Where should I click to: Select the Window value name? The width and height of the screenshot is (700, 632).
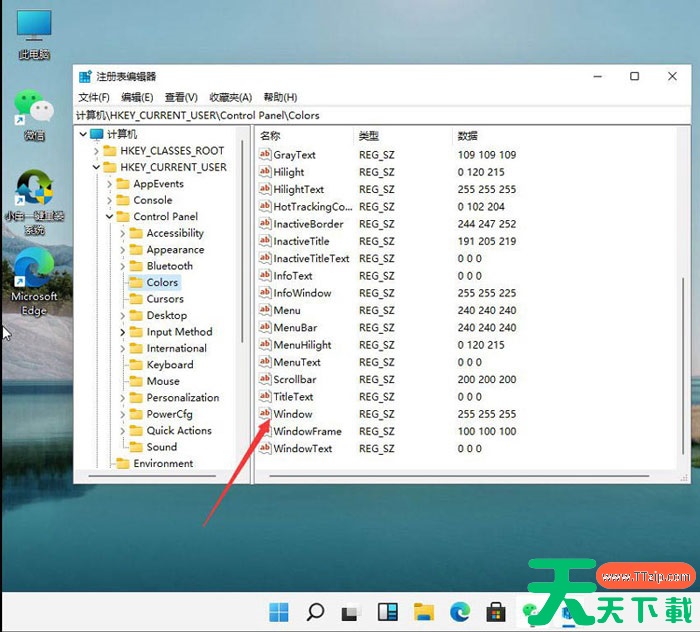click(292, 414)
